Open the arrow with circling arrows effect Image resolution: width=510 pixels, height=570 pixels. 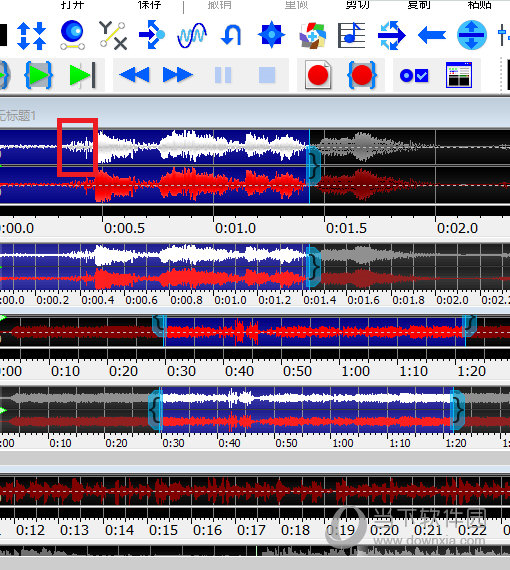point(391,35)
